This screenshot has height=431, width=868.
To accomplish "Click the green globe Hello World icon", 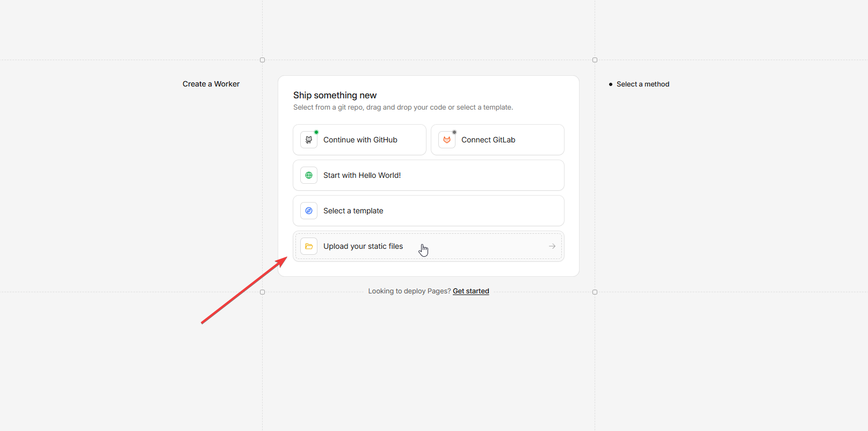I will [309, 175].
